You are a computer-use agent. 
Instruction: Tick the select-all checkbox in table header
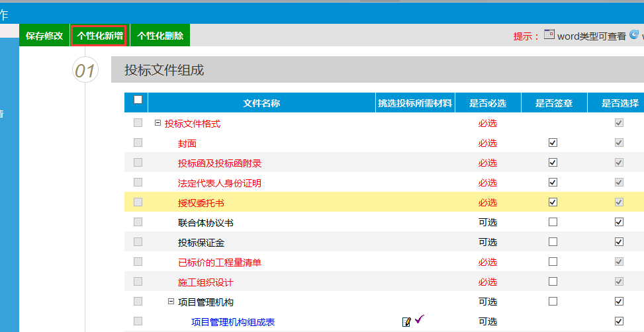click(x=138, y=100)
